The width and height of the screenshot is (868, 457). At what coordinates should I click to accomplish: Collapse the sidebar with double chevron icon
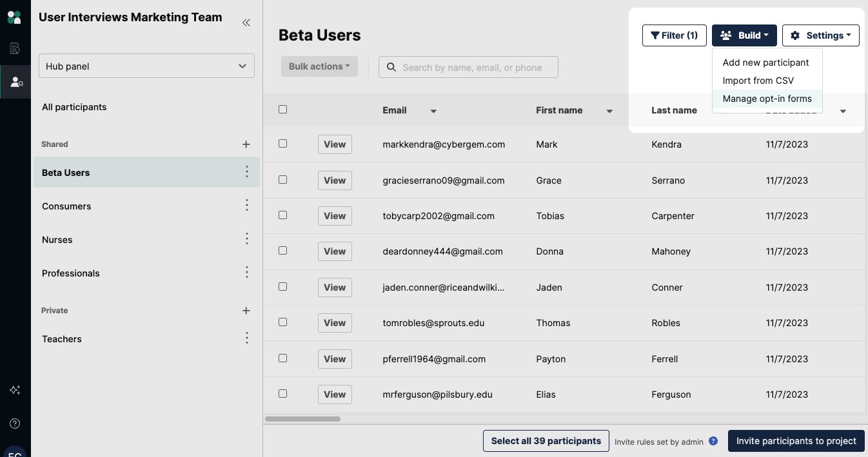tap(246, 23)
